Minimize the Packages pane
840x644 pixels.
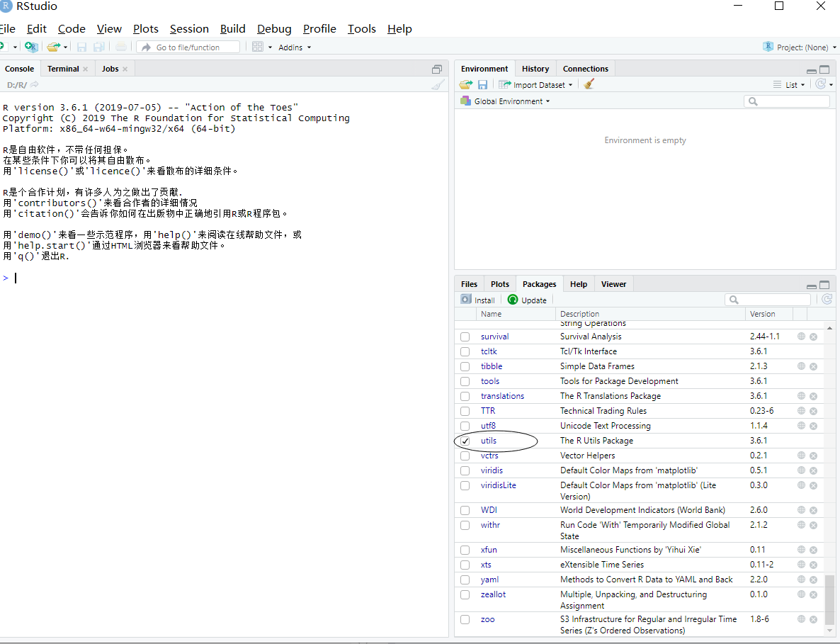pos(812,286)
